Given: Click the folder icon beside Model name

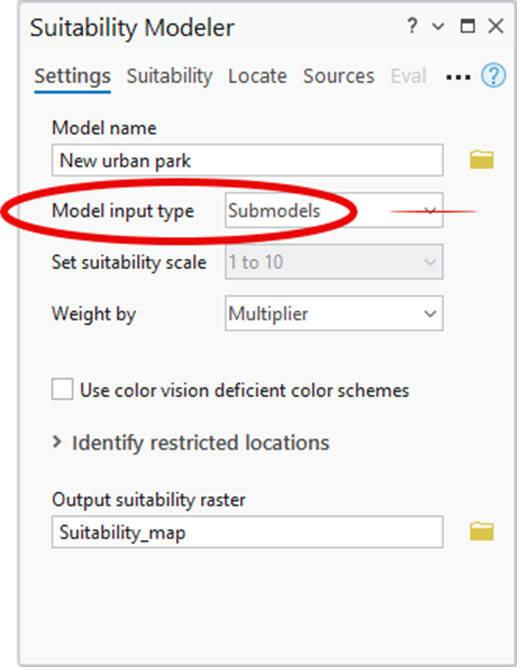Looking at the screenshot, I should [482, 160].
